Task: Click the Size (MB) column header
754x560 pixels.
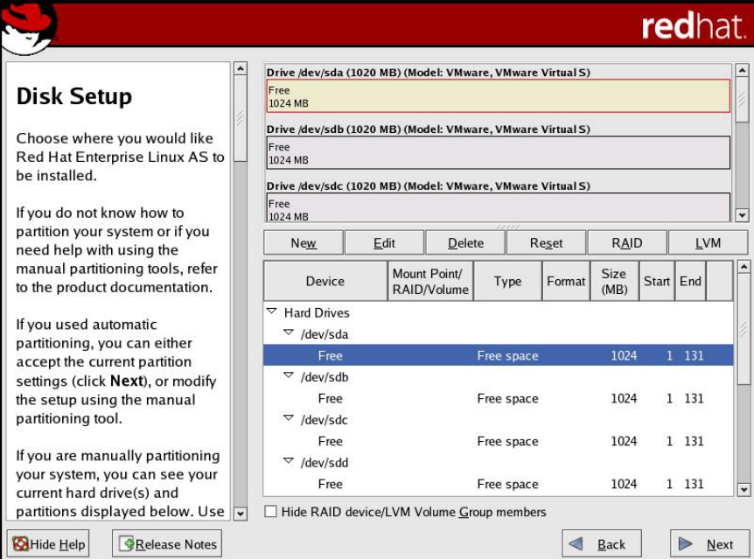Action: point(614,281)
